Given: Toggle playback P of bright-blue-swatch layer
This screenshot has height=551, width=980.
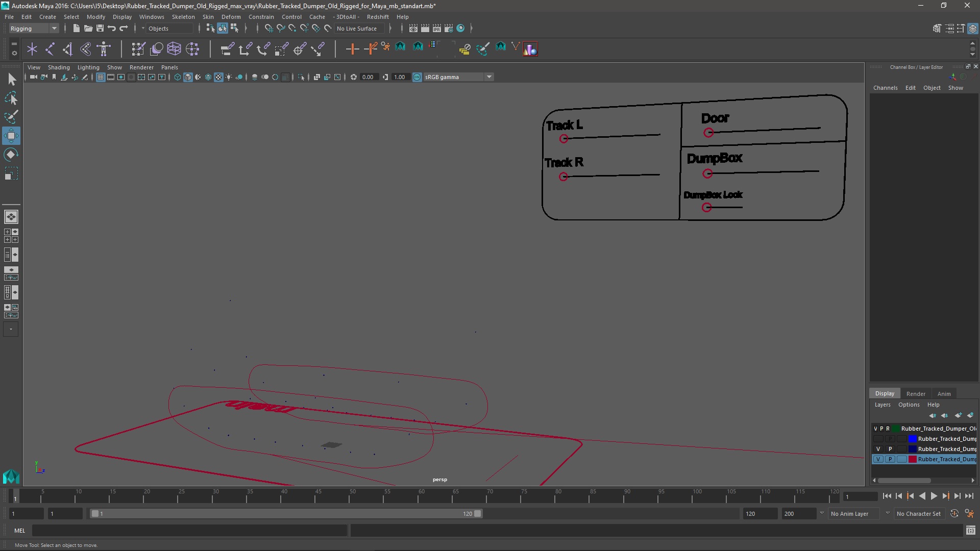Looking at the screenshot, I should click(890, 439).
